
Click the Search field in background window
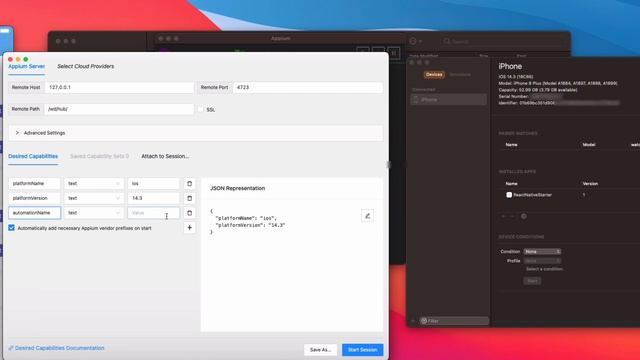[x=504, y=41]
